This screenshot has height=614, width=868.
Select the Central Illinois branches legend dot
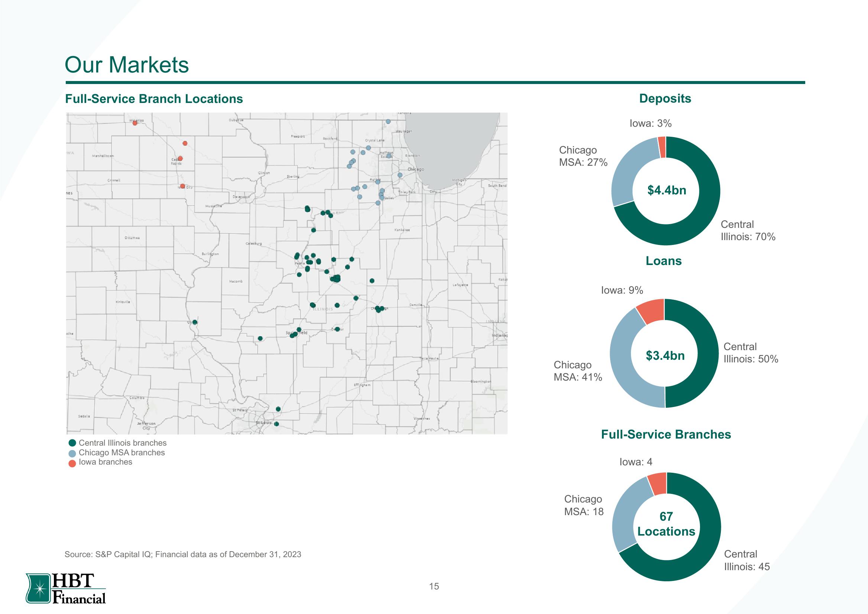tap(72, 443)
